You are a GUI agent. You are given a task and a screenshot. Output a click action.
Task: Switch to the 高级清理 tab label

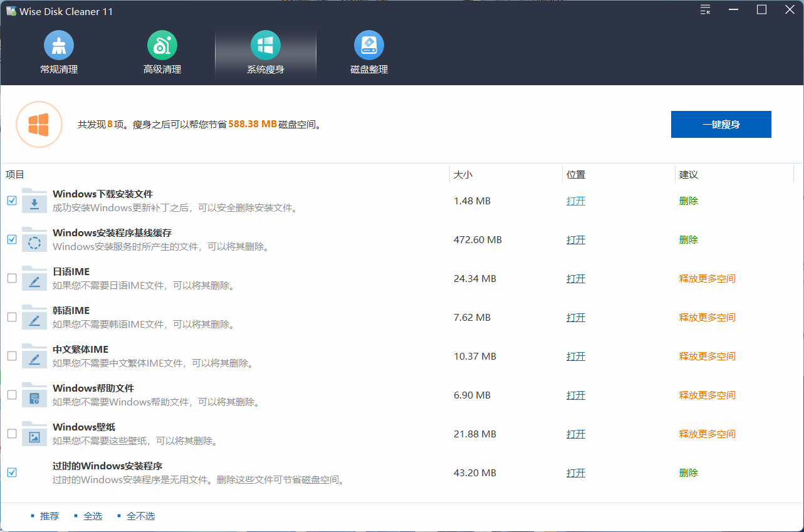pos(162,70)
